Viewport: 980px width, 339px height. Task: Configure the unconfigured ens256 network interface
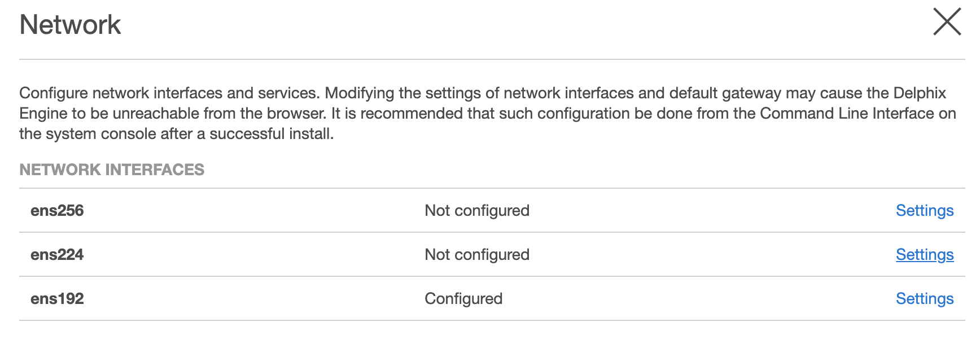(924, 210)
